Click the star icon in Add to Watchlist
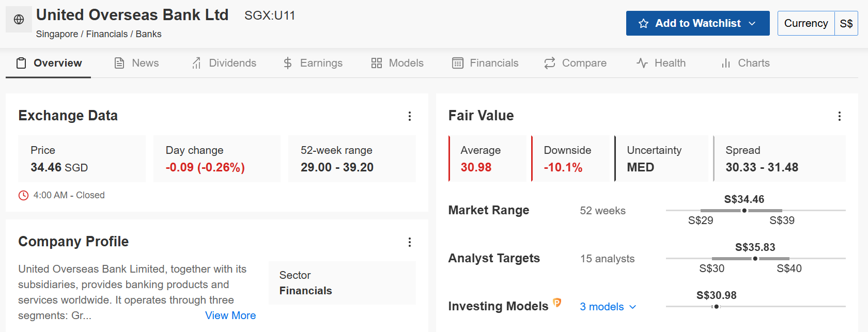Image resolution: width=868 pixels, height=332 pixels. click(x=643, y=24)
